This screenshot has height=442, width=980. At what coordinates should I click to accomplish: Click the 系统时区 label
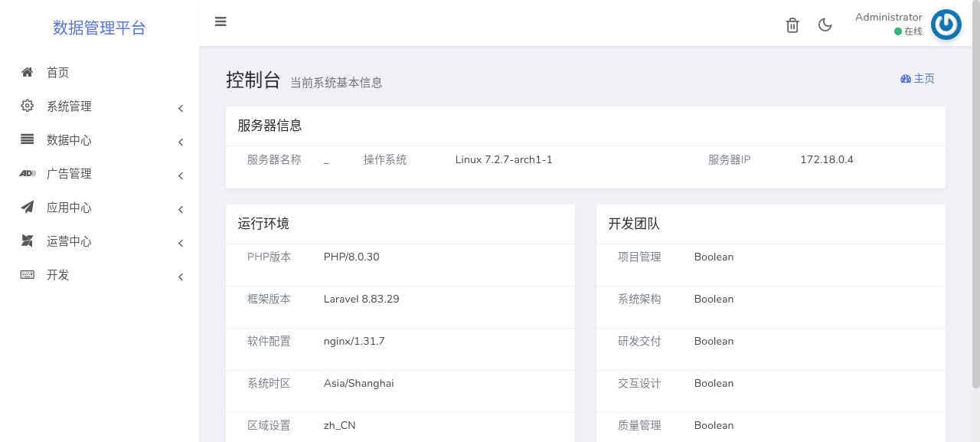point(269,384)
